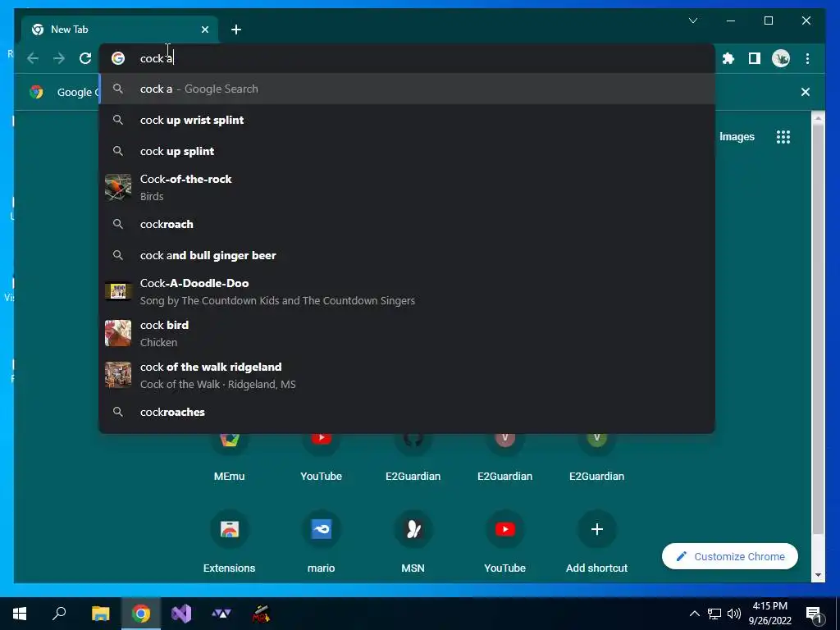Click the Cock-of-the-rock bird thumbnail

118,188
